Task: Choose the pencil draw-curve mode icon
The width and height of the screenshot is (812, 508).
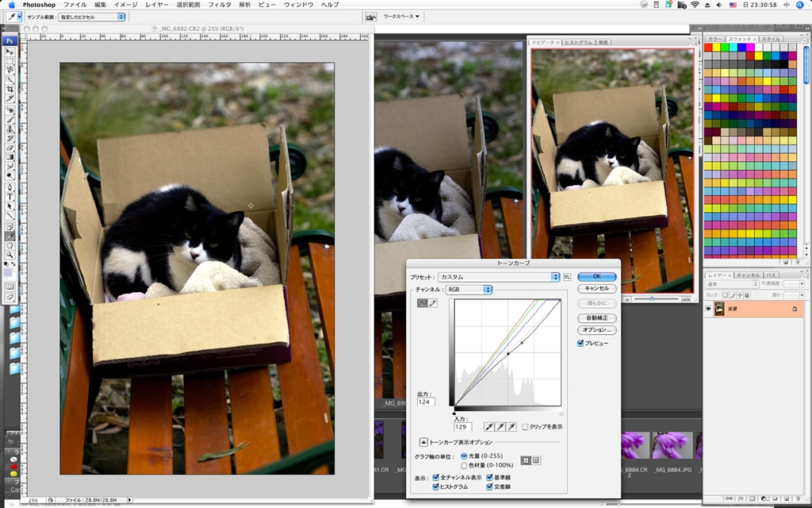Action: coord(433,303)
